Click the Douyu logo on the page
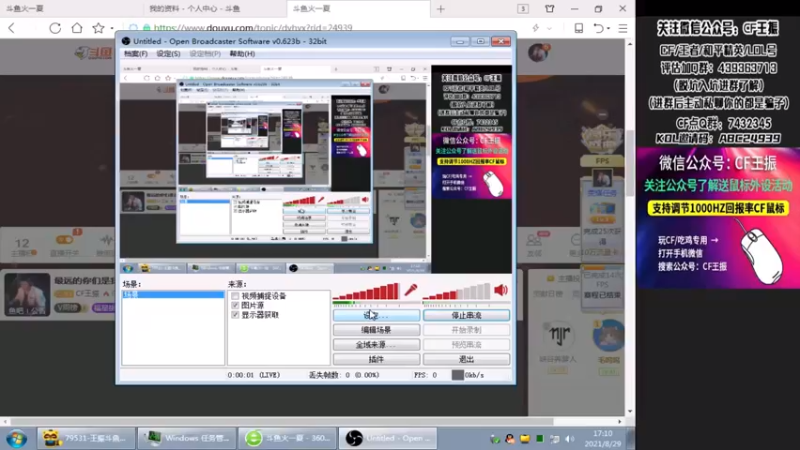Screen dimensions: 800x450 click(x=93, y=53)
